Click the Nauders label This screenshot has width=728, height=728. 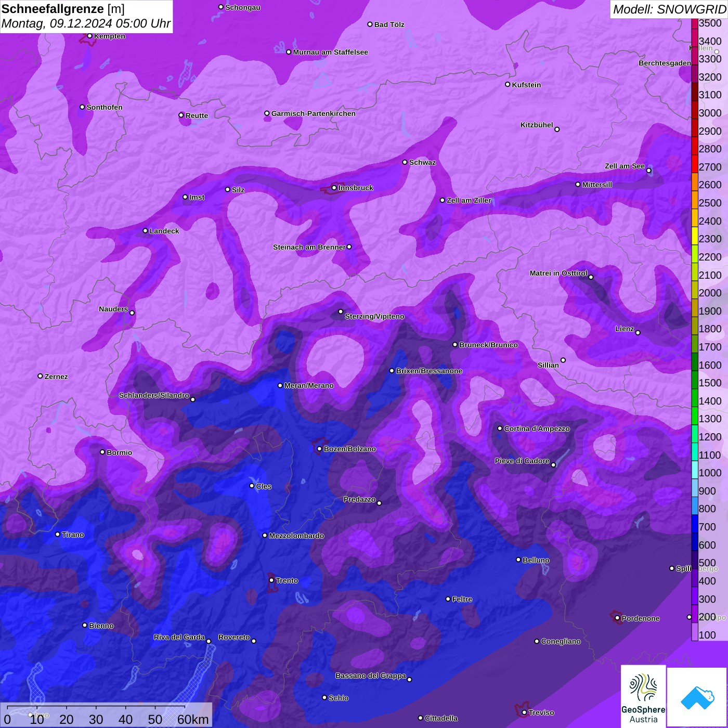click(x=113, y=309)
